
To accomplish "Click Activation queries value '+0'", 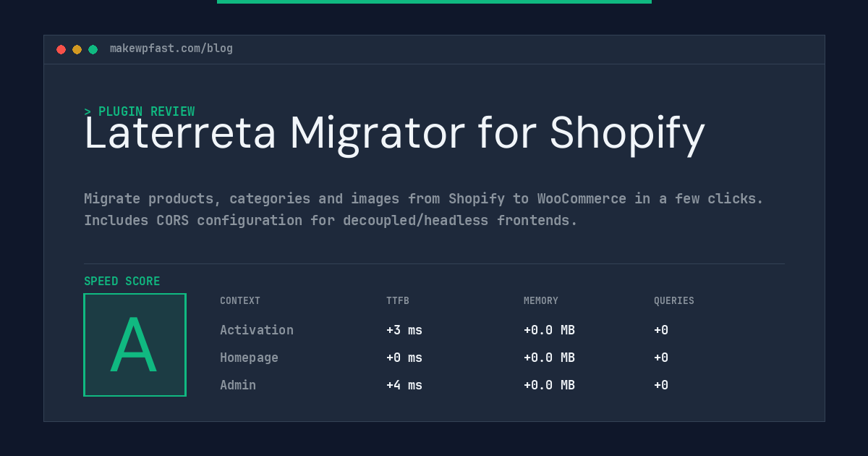I will click(x=661, y=330).
